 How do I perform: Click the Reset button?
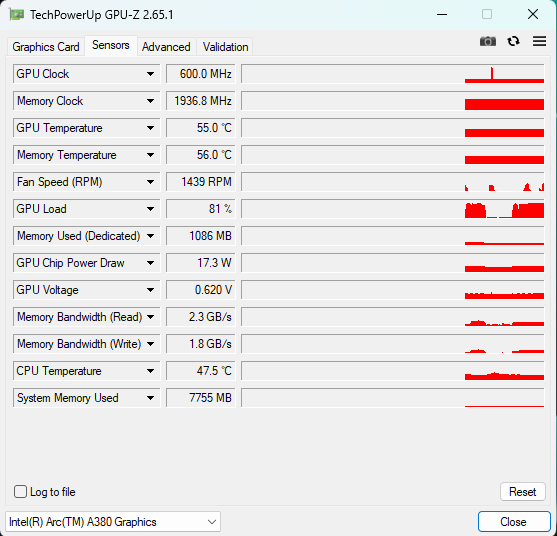[x=523, y=492]
